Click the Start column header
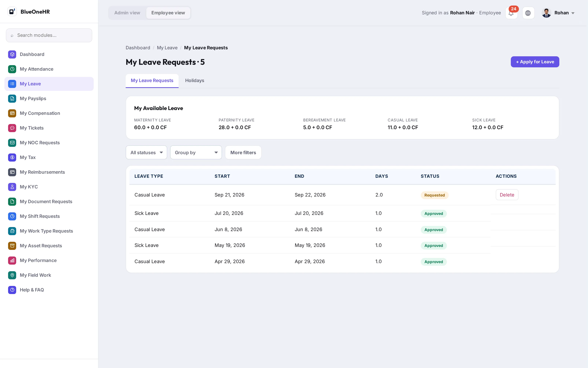 [x=222, y=176]
